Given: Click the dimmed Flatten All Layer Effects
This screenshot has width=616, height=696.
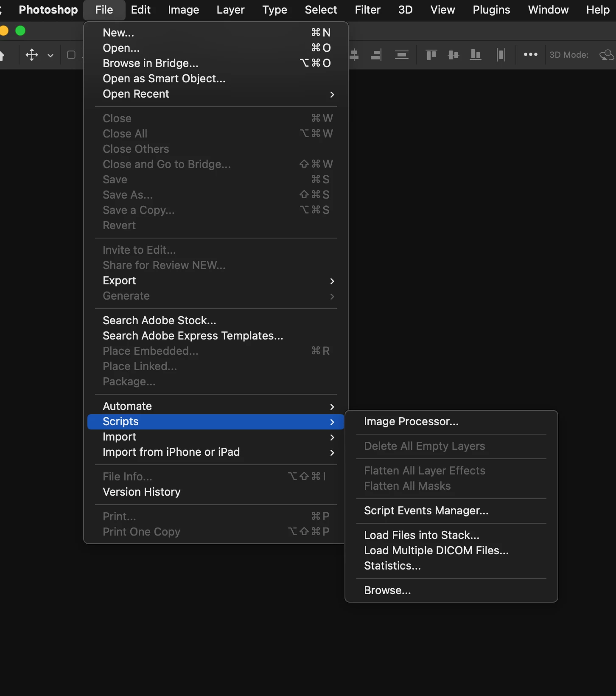Looking at the screenshot, I should click(451, 471).
